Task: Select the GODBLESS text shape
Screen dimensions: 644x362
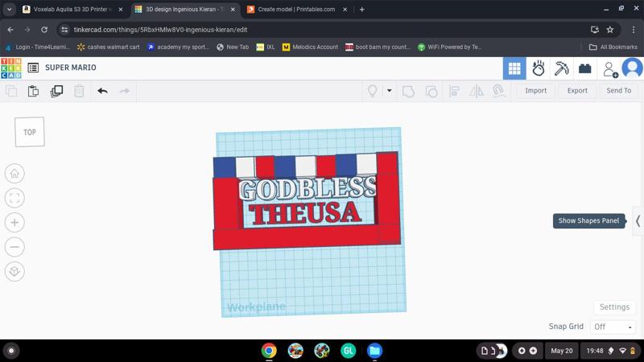Action: pos(308,189)
